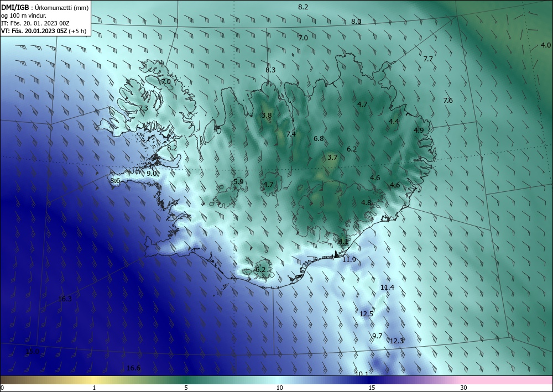Viewport: 553px width, 392px height.
Task: Click the map value 4.0
Action: 546,45
